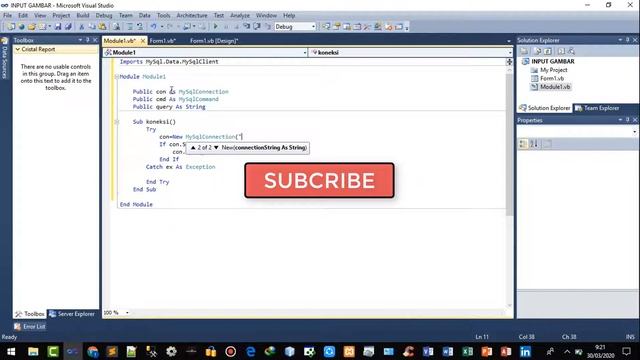Screen dimensions: 640x360
Task: Toggle Categorized view in Properties panel
Action: coord(523,144)
